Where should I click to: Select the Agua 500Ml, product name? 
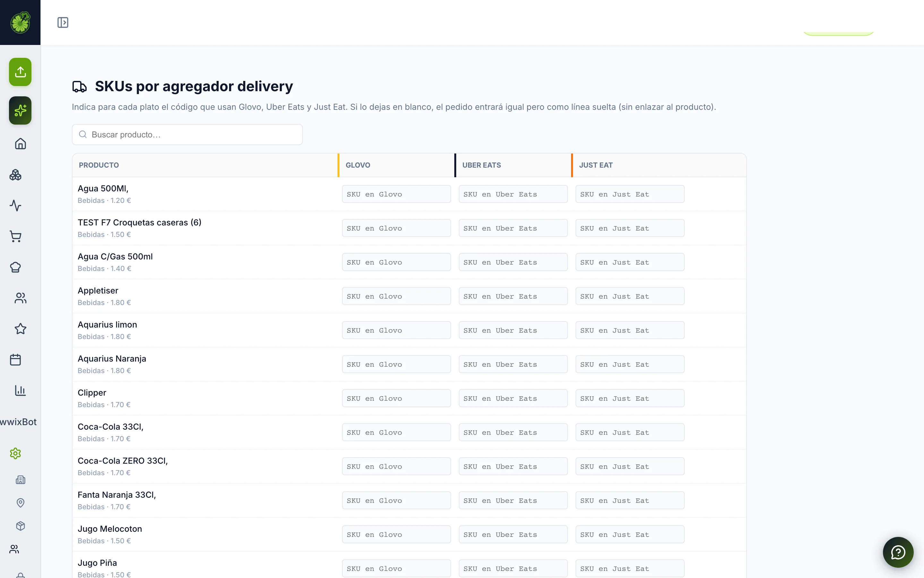(103, 188)
